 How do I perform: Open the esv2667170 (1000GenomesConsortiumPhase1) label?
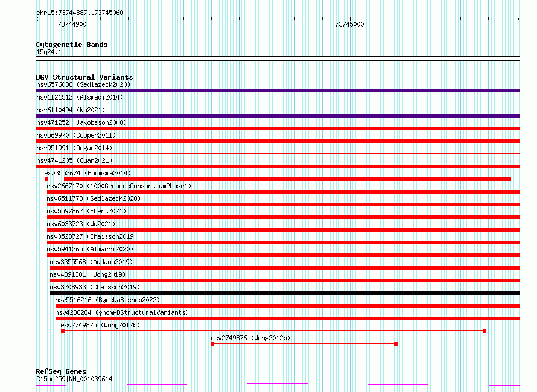[x=119, y=186]
